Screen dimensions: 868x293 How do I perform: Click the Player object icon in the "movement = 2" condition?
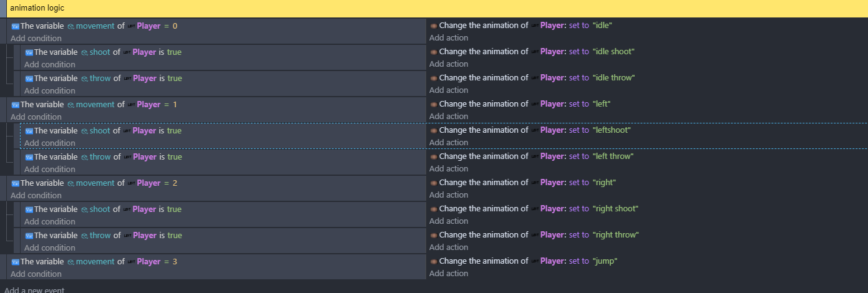131,183
